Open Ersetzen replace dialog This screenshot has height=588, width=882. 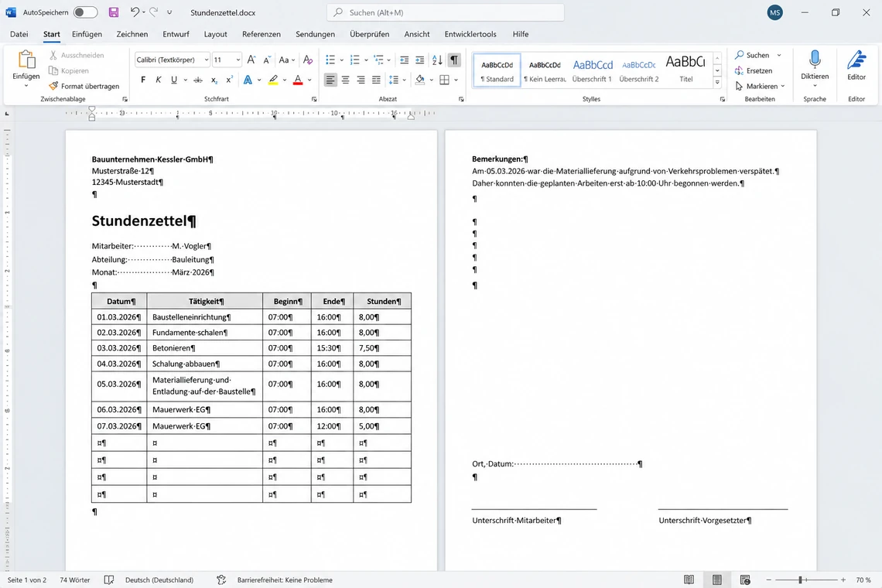(x=754, y=70)
